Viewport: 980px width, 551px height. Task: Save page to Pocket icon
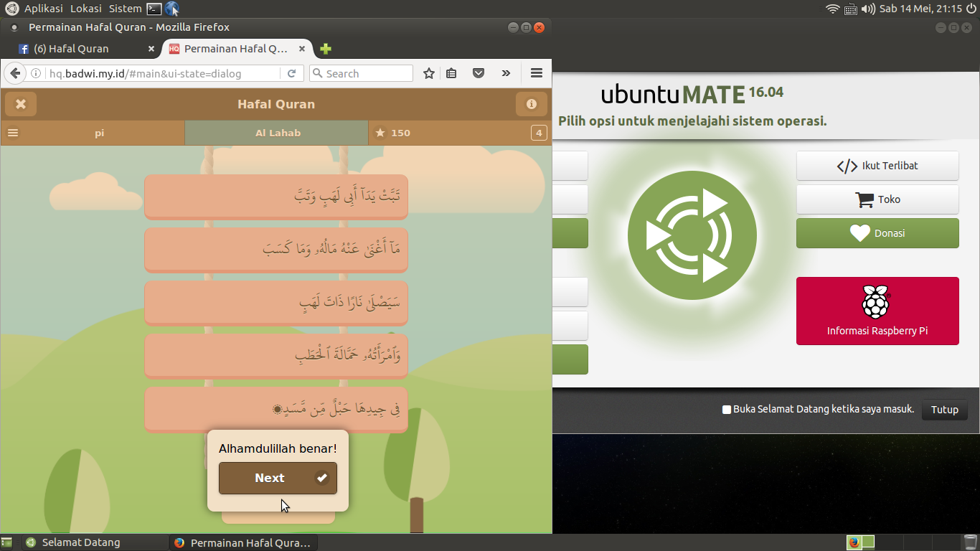point(478,73)
